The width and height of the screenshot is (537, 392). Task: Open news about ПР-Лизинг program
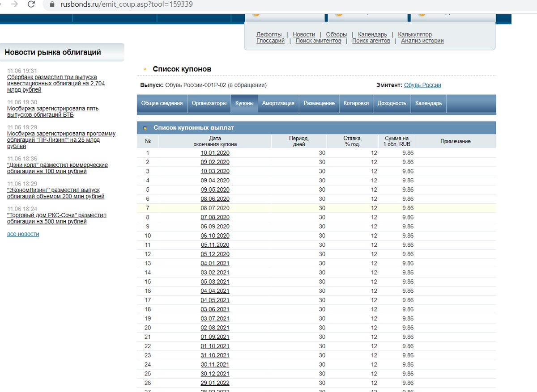point(61,140)
